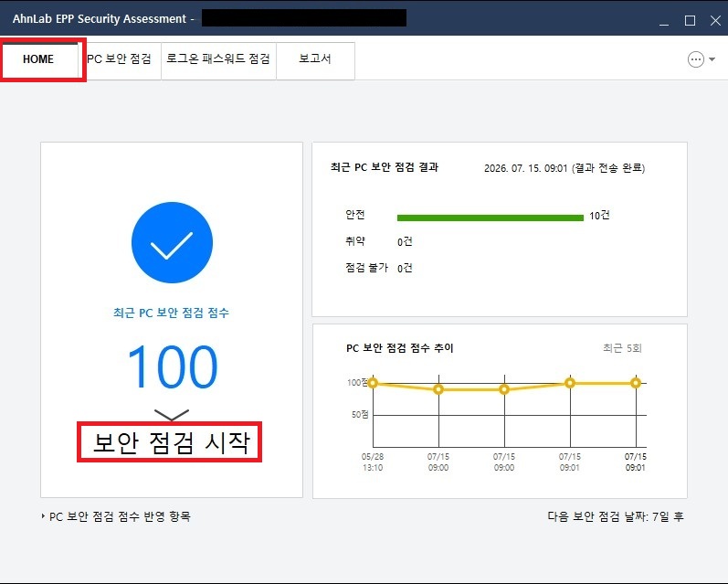The width and height of the screenshot is (728, 584).
Task: Click the PC 보안 점검 점수 추이 heading
Action: pyautogui.click(x=400, y=348)
